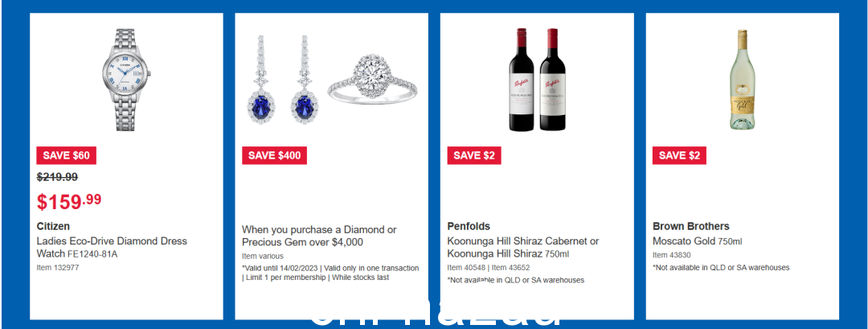
Task: Open the Diamond or Precious Gem offer text
Action: [x=319, y=236]
